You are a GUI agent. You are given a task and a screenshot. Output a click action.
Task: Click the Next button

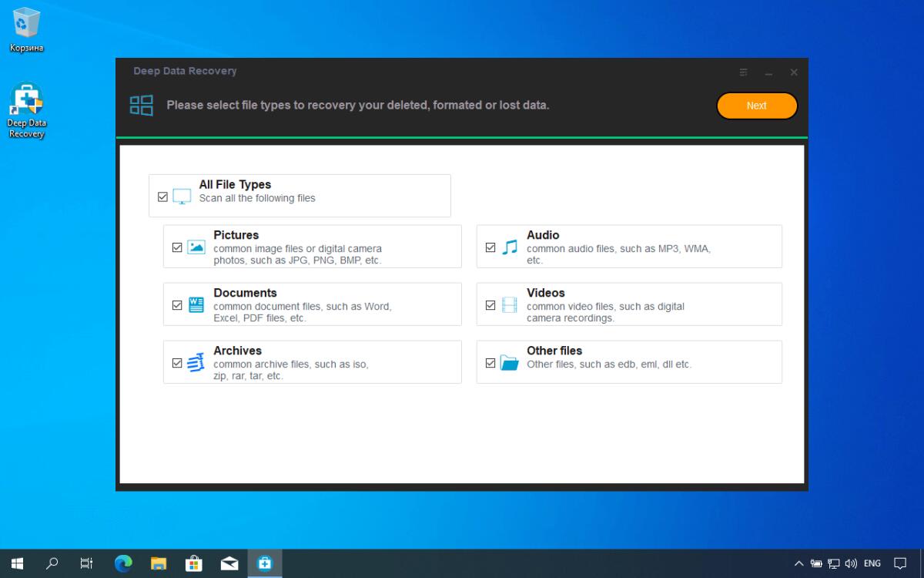(756, 106)
